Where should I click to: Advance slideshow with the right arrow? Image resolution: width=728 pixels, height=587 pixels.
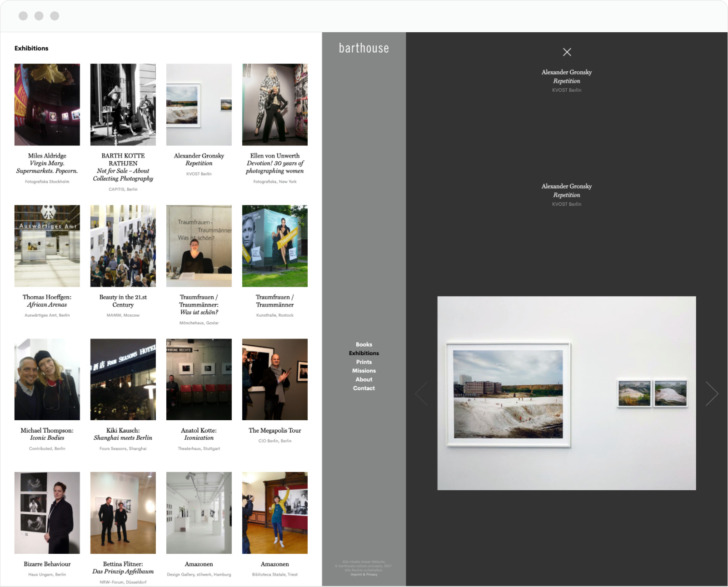712,394
